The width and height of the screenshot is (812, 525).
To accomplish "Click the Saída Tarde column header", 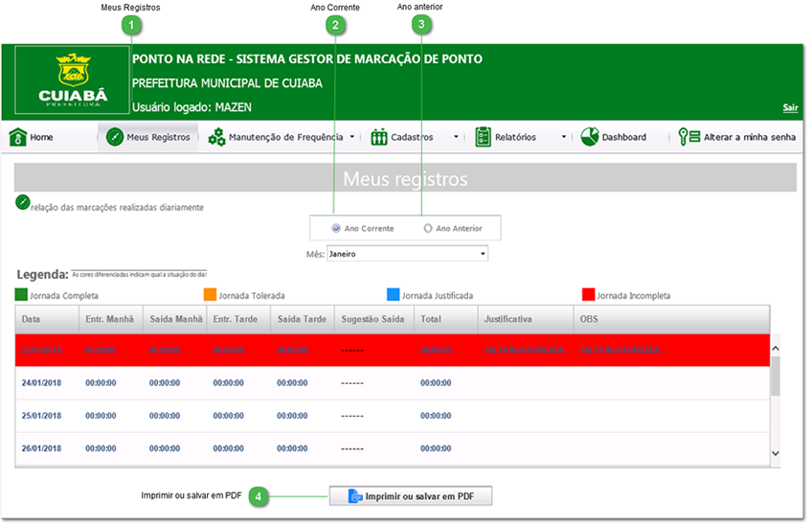I will tap(303, 319).
